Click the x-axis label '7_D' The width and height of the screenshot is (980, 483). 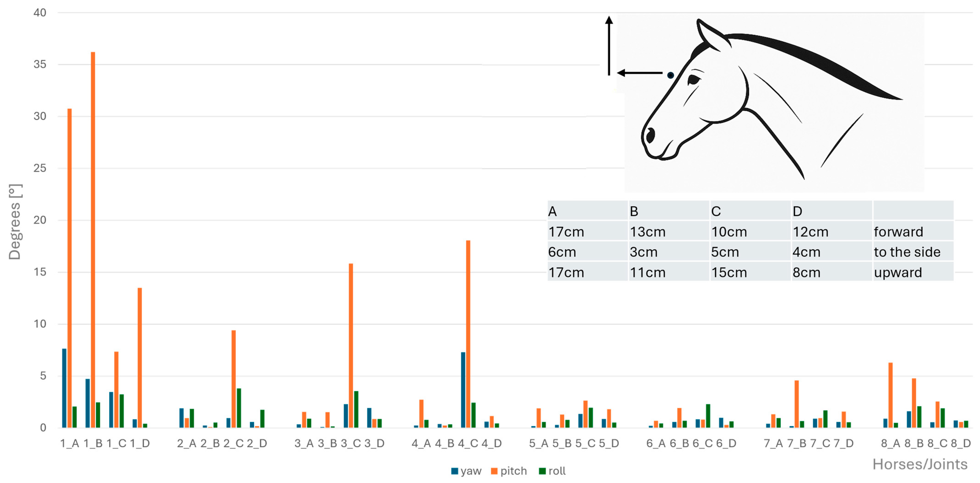844,443
